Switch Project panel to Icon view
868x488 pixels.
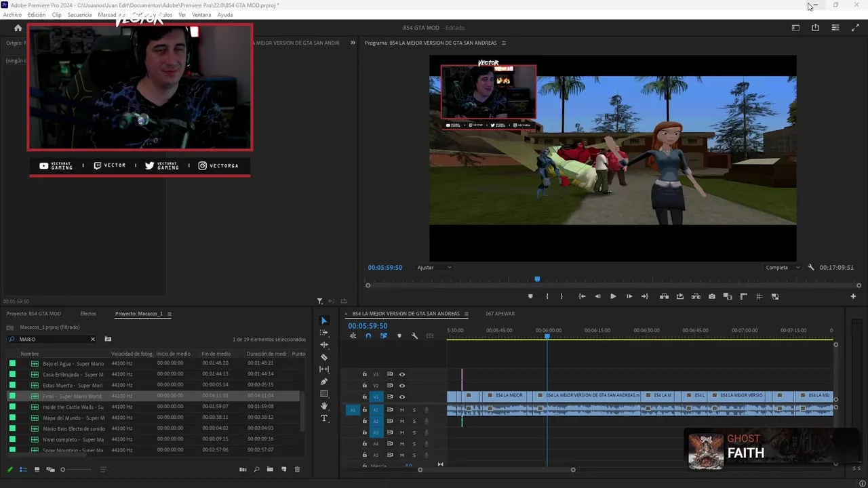coord(37,469)
